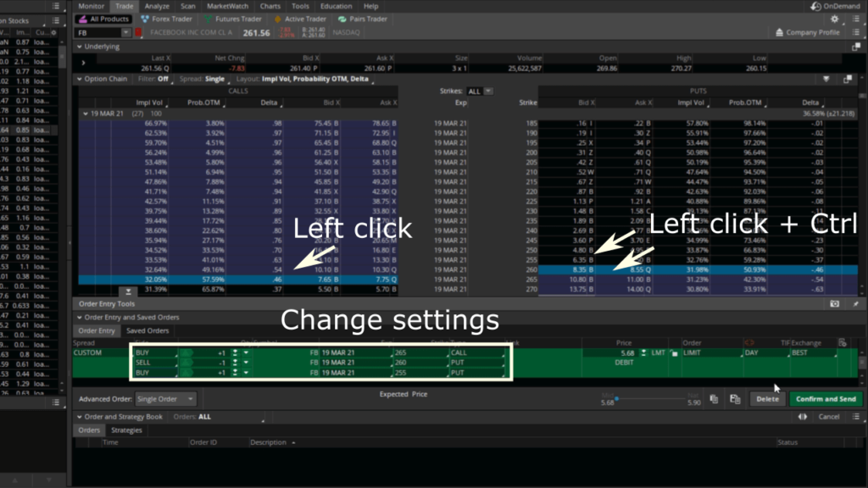Move the Mid-to-Nat price slider handle

(x=616, y=398)
